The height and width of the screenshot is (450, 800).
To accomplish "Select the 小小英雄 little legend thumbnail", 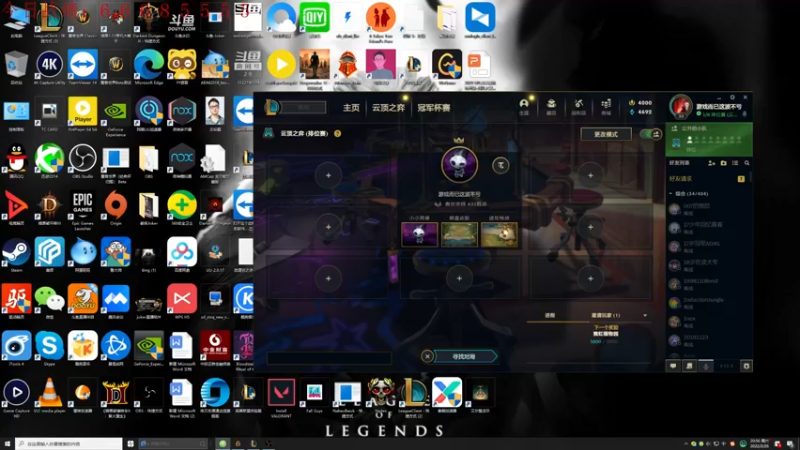I will pyautogui.click(x=419, y=234).
